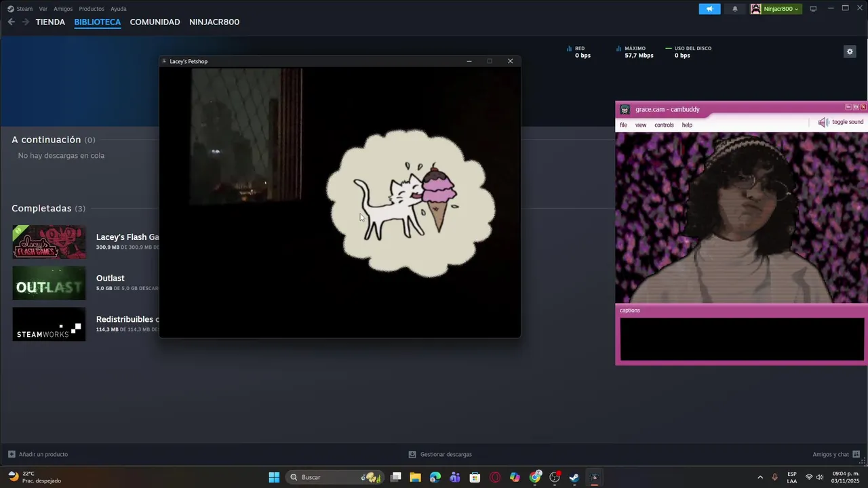Open Amigos y chat panel

(x=836, y=454)
